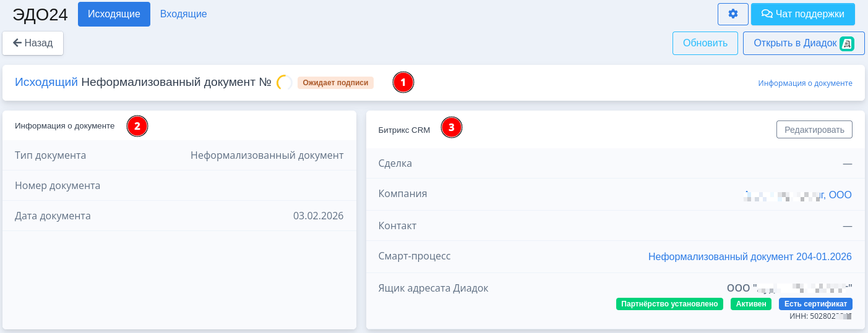Click the red marker number 1

coord(403,82)
